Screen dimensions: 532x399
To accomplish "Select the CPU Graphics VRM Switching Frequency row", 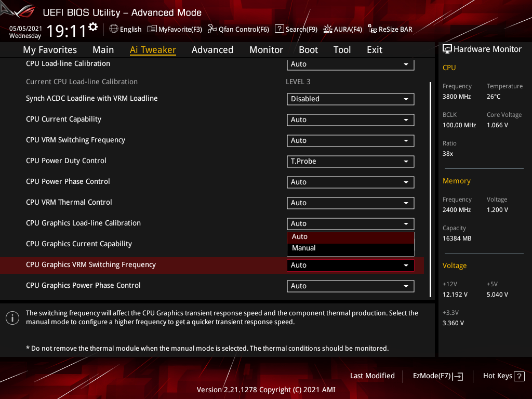I will (x=91, y=265).
